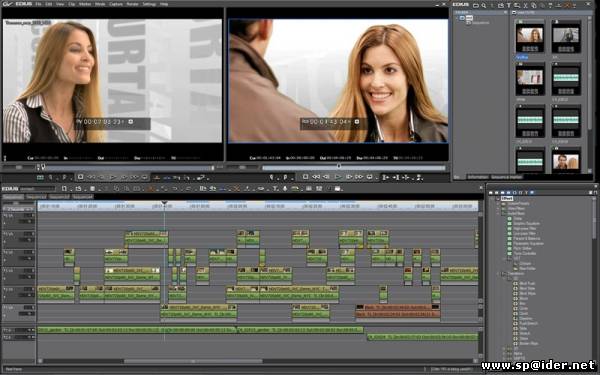Select the Graphic Equalizer audio filter

pos(527,223)
